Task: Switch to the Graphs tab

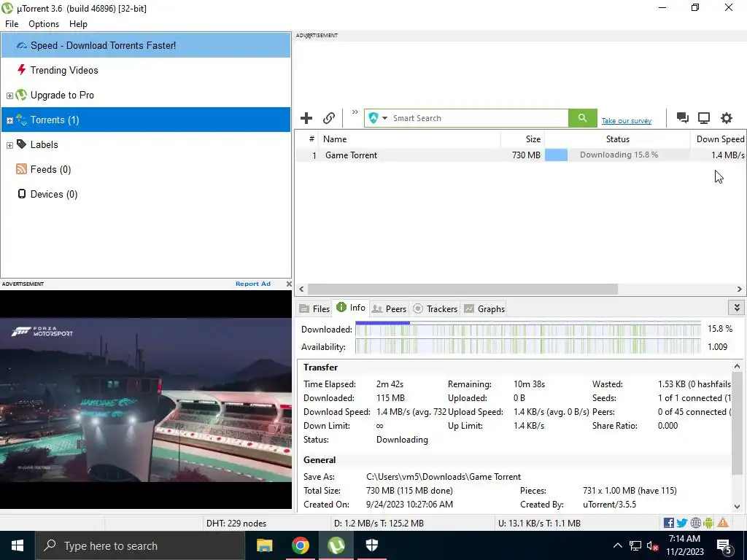Action: tap(484, 308)
